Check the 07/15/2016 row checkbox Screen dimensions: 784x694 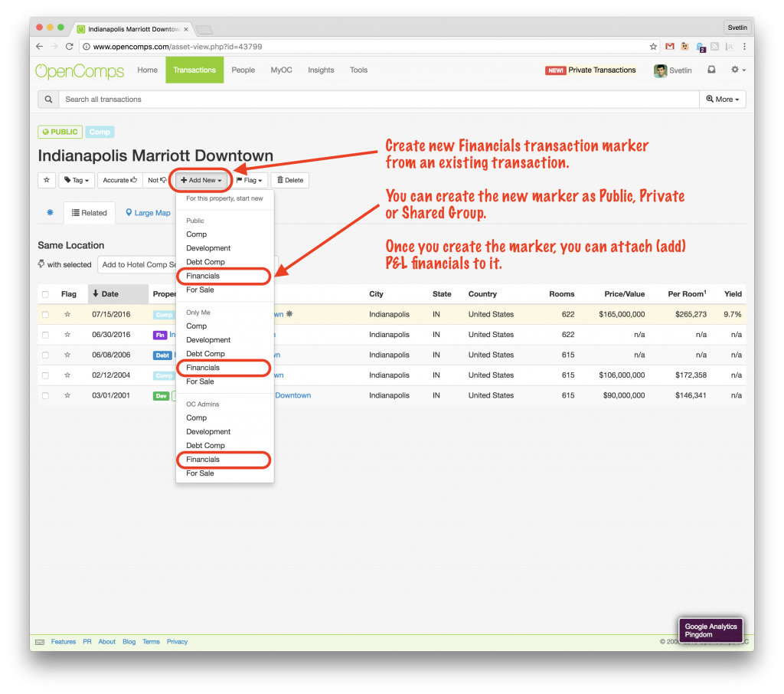pyautogui.click(x=45, y=314)
